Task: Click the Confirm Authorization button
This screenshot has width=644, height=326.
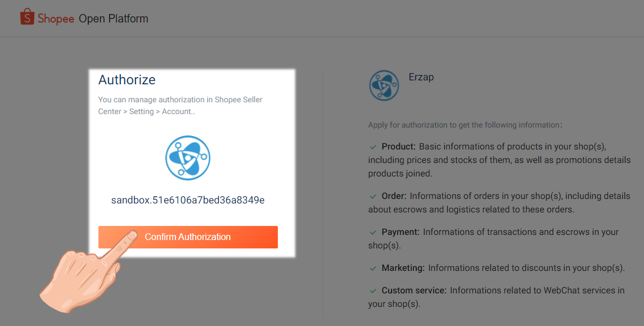Action: [x=188, y=237]
